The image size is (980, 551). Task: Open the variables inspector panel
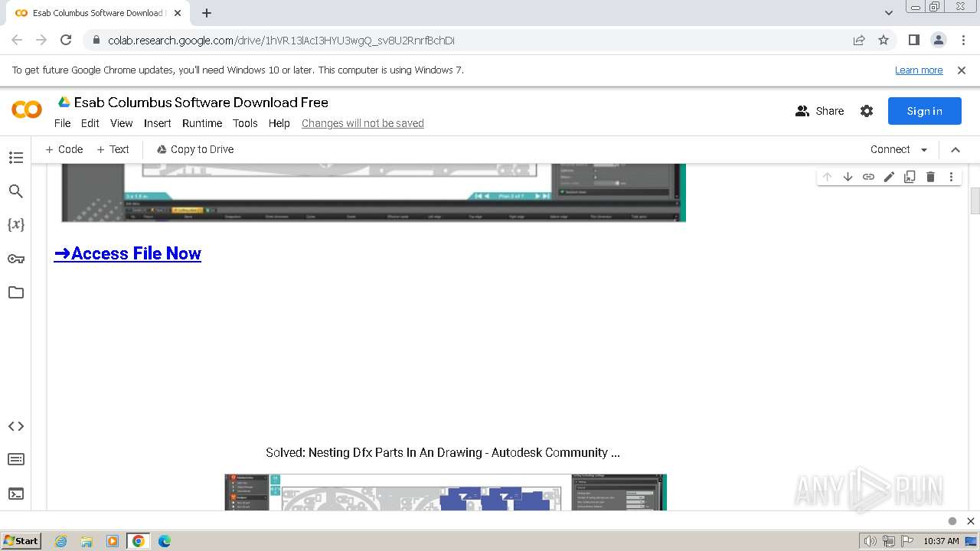pyautogui.click(x=16, y=225)
